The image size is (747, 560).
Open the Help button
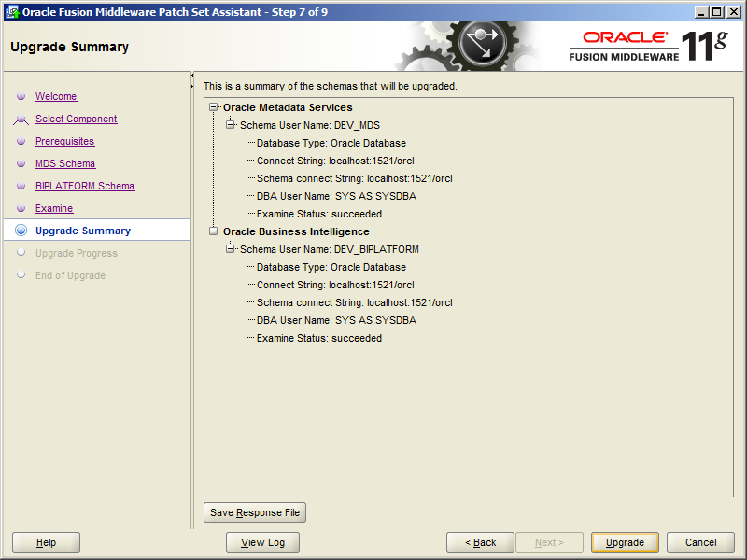pyautogui.click(x=46, y=542)
